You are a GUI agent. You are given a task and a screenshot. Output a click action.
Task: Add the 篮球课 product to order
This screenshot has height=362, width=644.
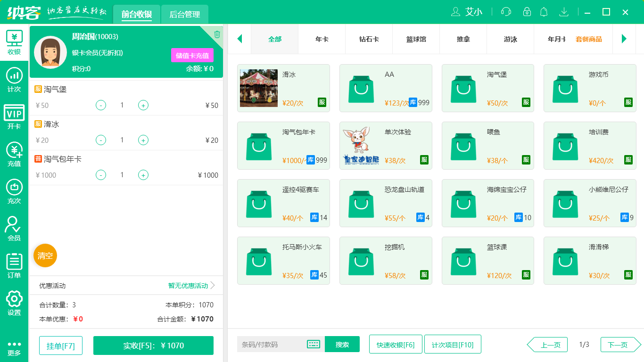(x=488, y=261)
